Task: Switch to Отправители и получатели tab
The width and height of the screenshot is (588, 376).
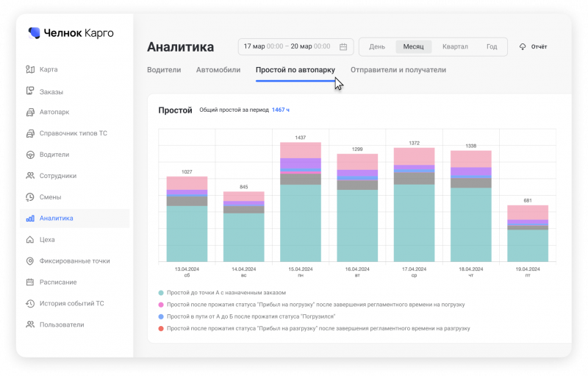Action: 398,70
